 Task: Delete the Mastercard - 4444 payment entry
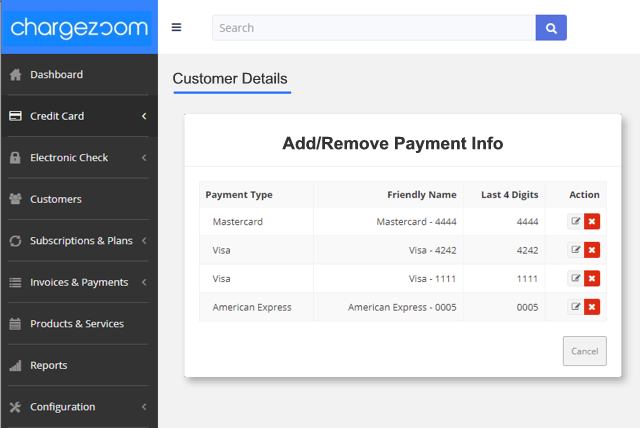[x=592, y=222]
